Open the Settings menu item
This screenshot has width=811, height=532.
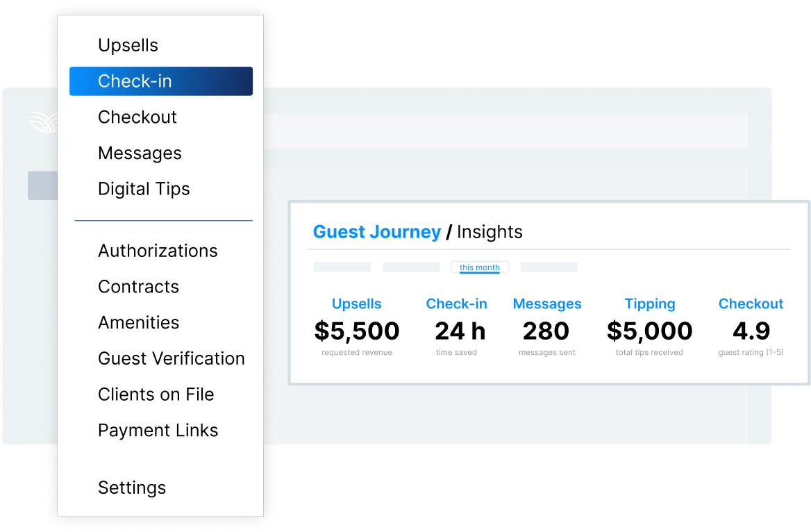[132, 488]
